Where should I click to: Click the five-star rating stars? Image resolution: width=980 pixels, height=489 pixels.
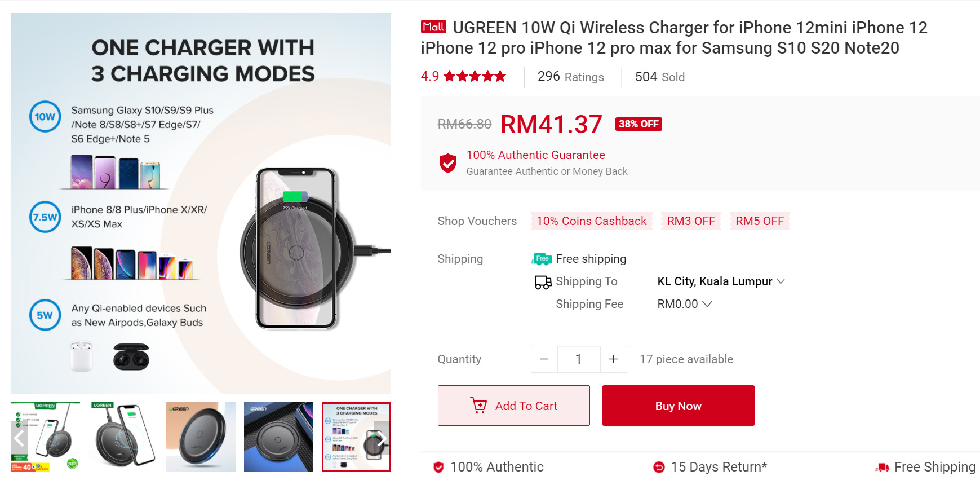(475, 76)
